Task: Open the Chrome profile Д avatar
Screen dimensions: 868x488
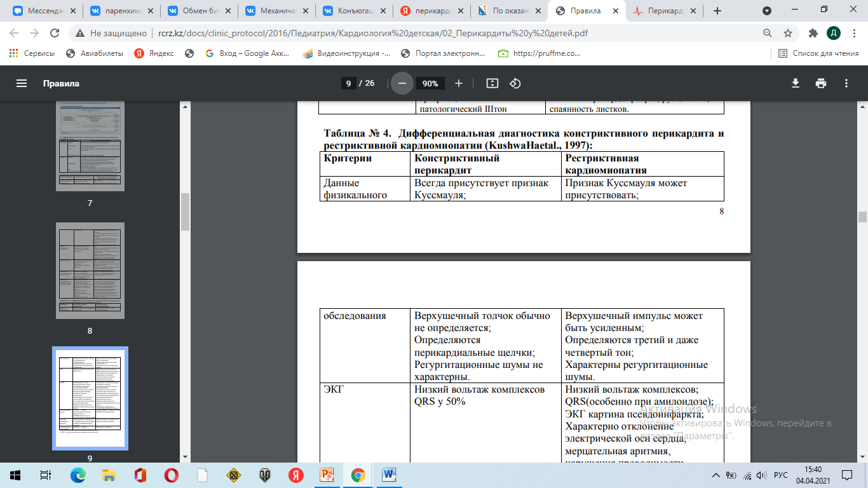Action: (833, 33)
